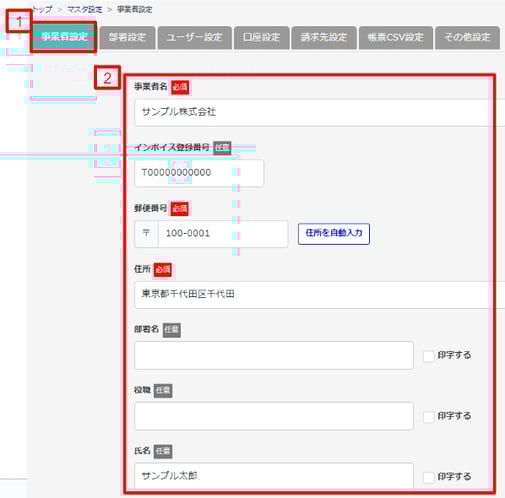The width and height of the screenshot is (505, 498).
Task: Click the インボイス登録番号 input field
Action: [x=199, y=173]
